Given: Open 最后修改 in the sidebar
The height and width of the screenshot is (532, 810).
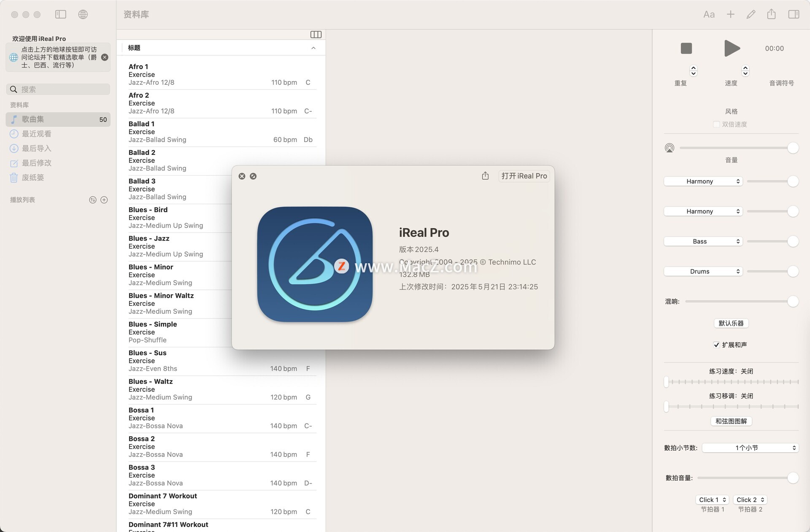Looking at the screenshot, I should point(58,163).
